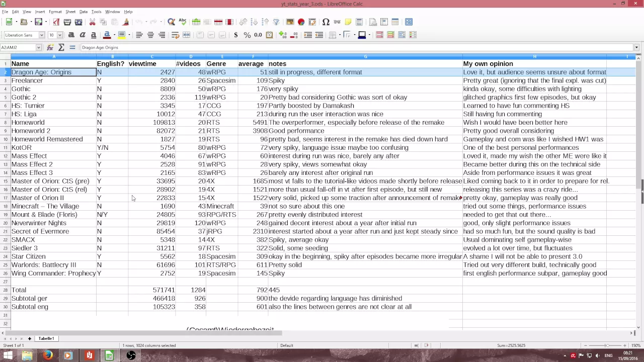Toggle Center Horizontally alignment

(x=150, y=35)
